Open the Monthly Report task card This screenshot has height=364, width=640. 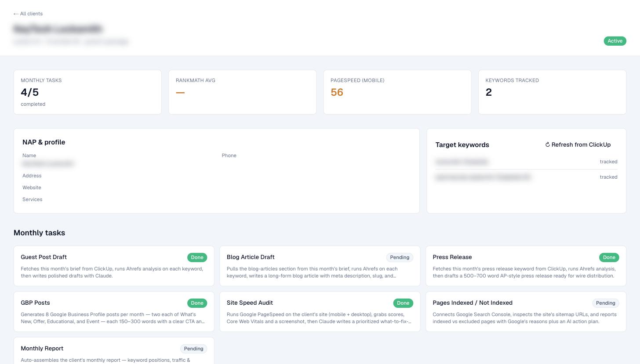pos(114,351)
